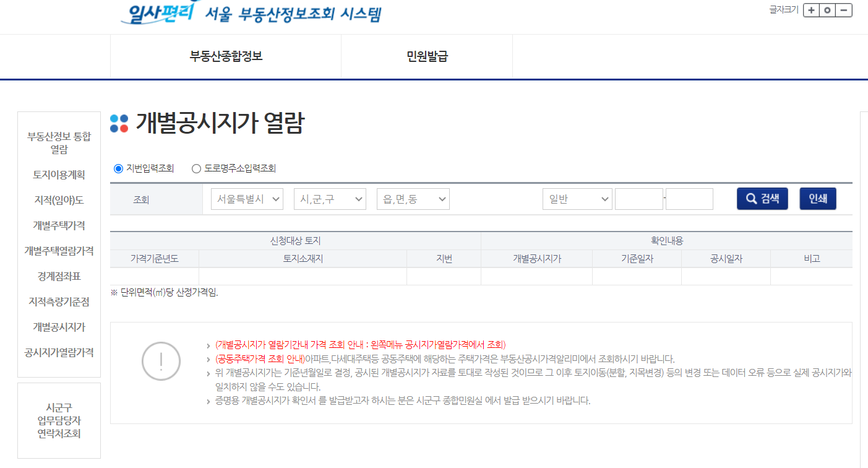Open the 민원발급 menu
Viewport: 868px width, 468px height.
(426, 56)
